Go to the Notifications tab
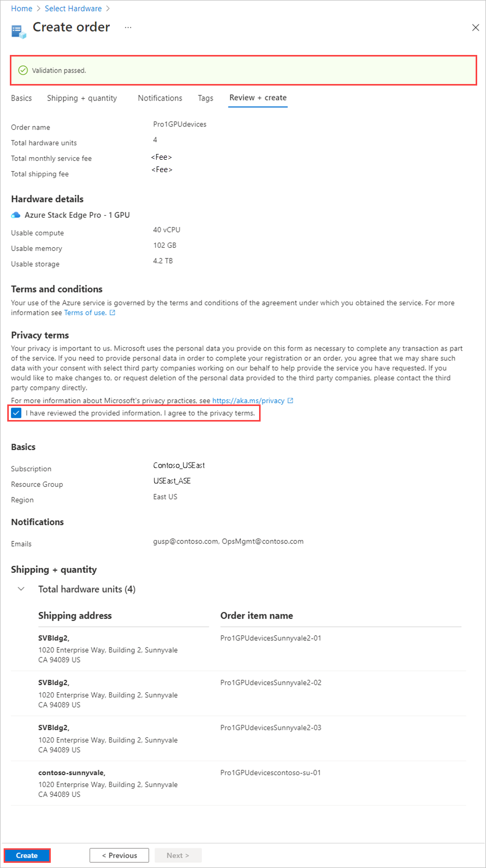Viewport: 486px width, 868px height. (x=160, y=97)
